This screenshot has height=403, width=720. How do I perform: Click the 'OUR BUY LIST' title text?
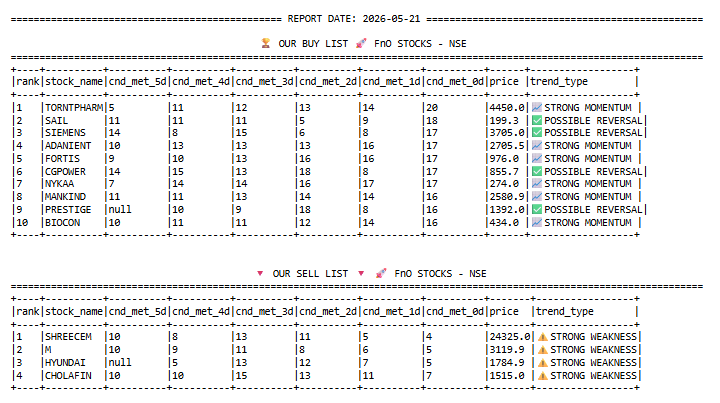[313, 44]
